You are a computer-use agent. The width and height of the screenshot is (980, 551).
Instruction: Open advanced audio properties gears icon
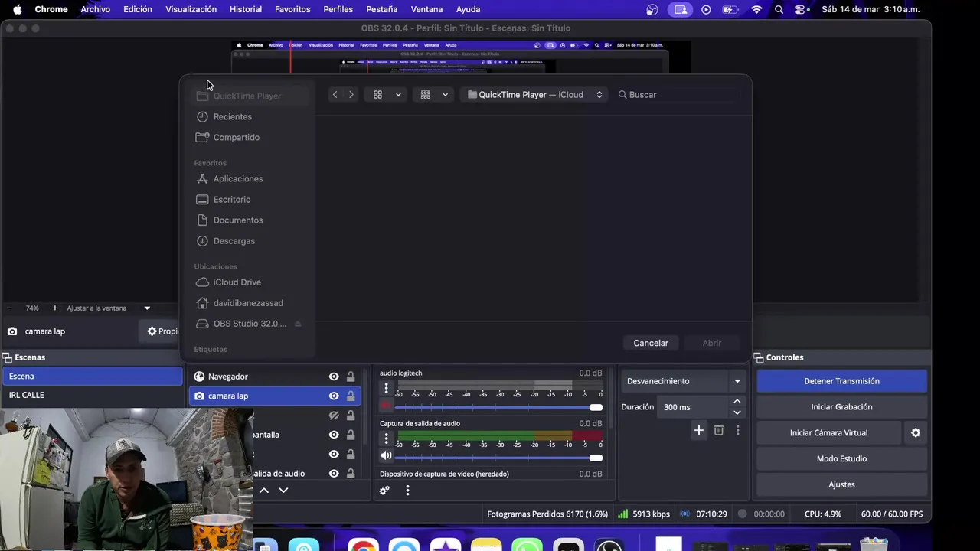tap(384, 491)
